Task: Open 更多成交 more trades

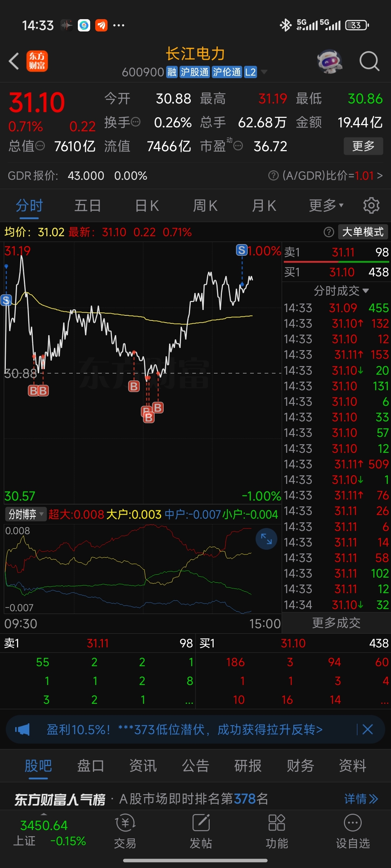Action: (336, 622)
